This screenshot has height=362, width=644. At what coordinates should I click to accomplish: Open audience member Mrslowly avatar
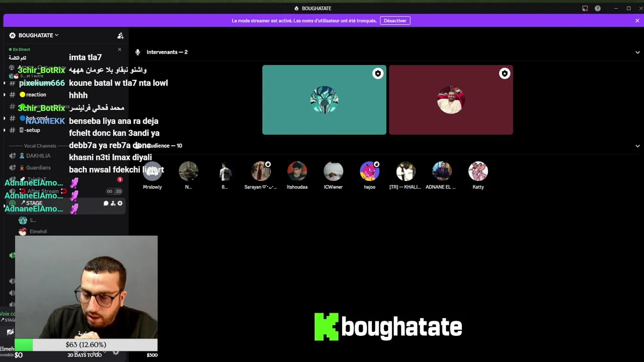[x=152, y=171]
